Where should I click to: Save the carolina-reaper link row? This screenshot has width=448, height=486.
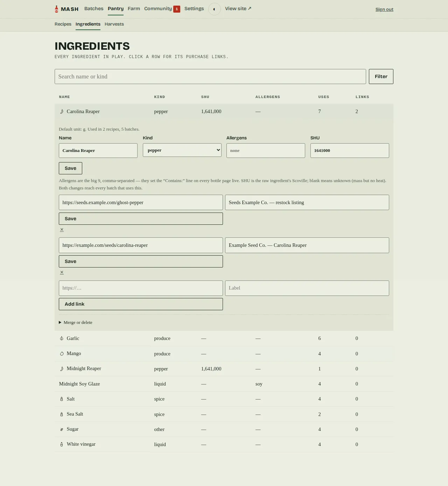click(141, 261)
